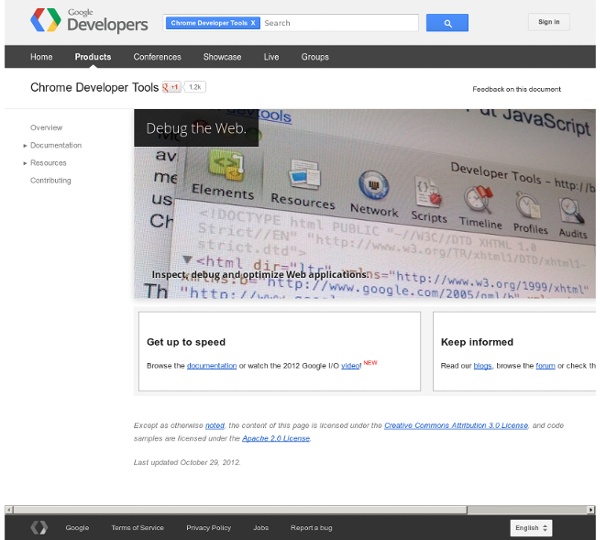Click the Debug the Web banner caption
This screenshot has height=540, width=600.
coord(196,128)
